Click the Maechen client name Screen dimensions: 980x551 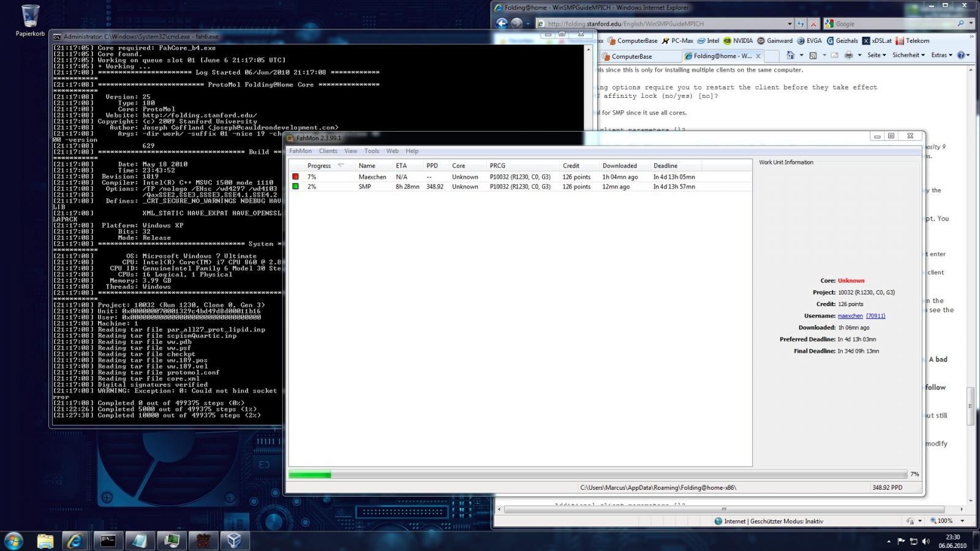[x=372, y=177]
